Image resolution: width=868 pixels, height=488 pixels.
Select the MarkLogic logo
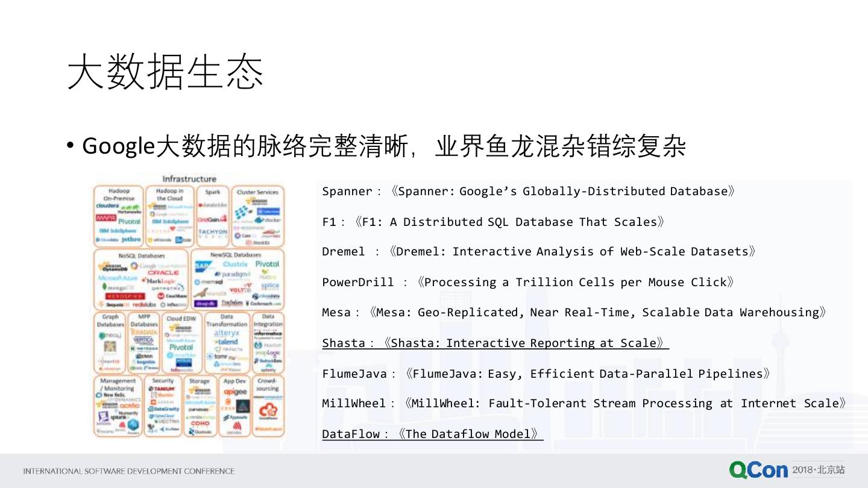click(x=159, y=281)
